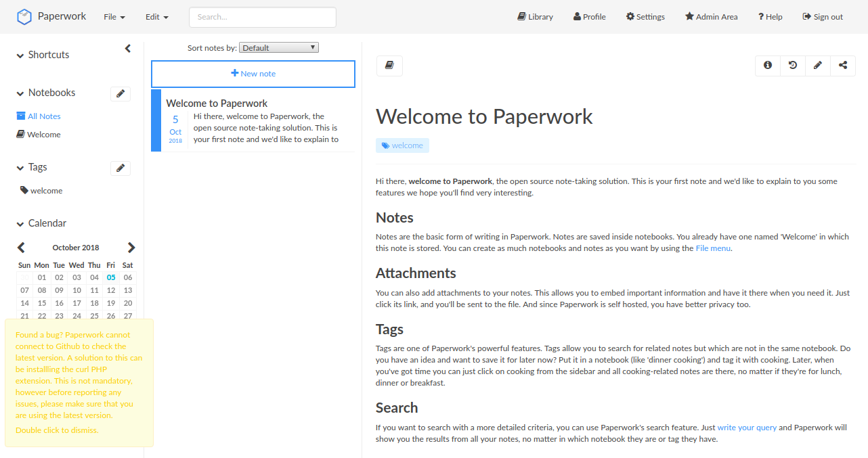The width and height of the screenshot is (868, 458).
Task: Open the File dropdown menu
Action: click(x=114, y=17)
